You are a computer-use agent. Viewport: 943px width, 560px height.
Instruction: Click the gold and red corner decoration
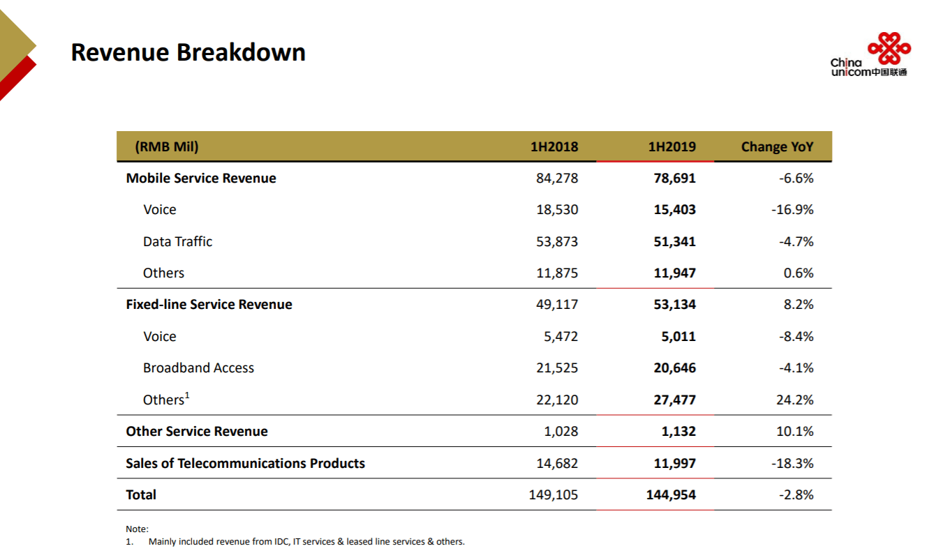coord(15,54)
